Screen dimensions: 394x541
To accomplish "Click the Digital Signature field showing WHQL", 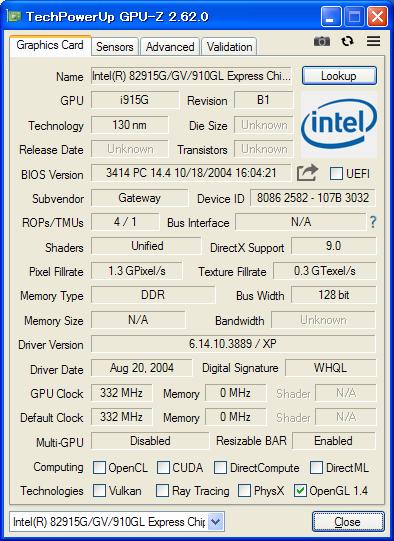I will click(331, 368).
